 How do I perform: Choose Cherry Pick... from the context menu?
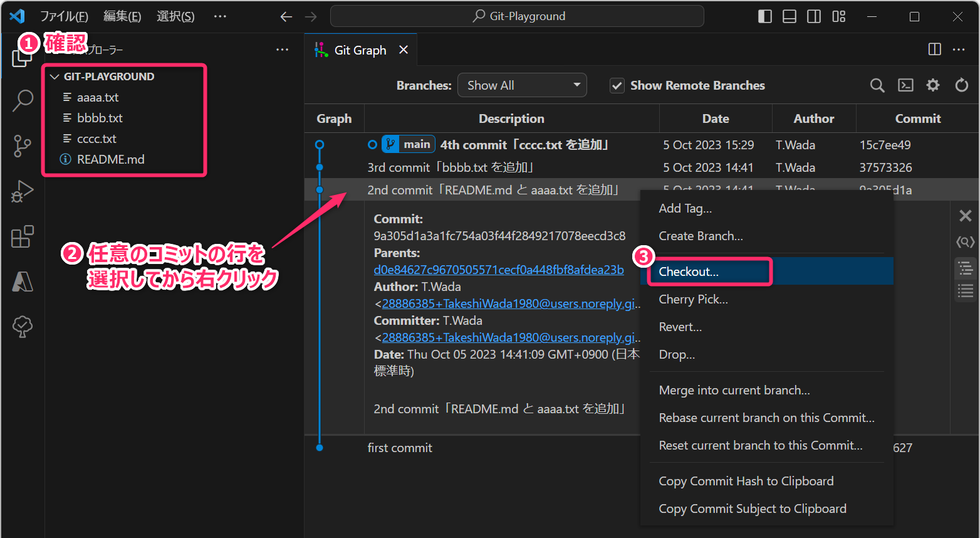click(x=693, y=299)
